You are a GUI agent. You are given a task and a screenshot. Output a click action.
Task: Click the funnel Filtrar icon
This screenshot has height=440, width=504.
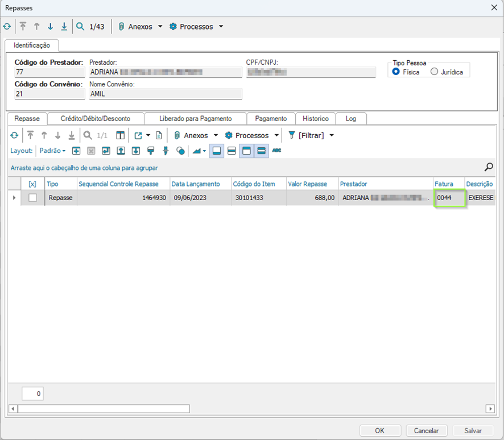(292, 135)
